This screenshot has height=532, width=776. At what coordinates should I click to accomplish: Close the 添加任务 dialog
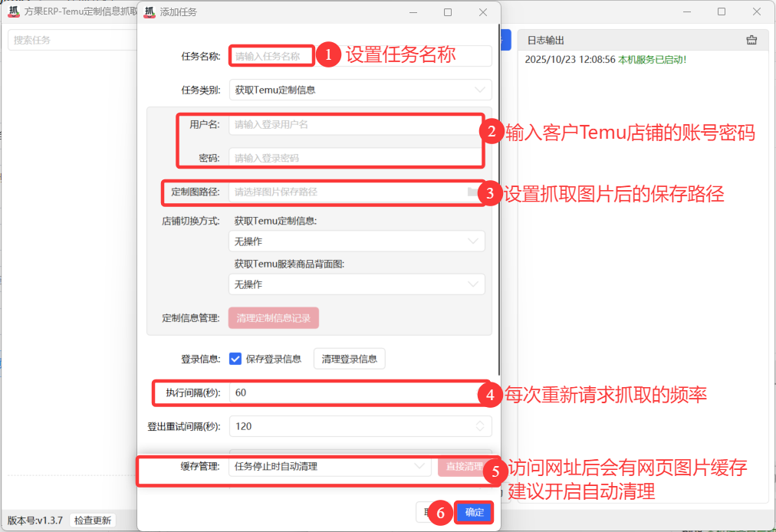click(x=483, y=11)
